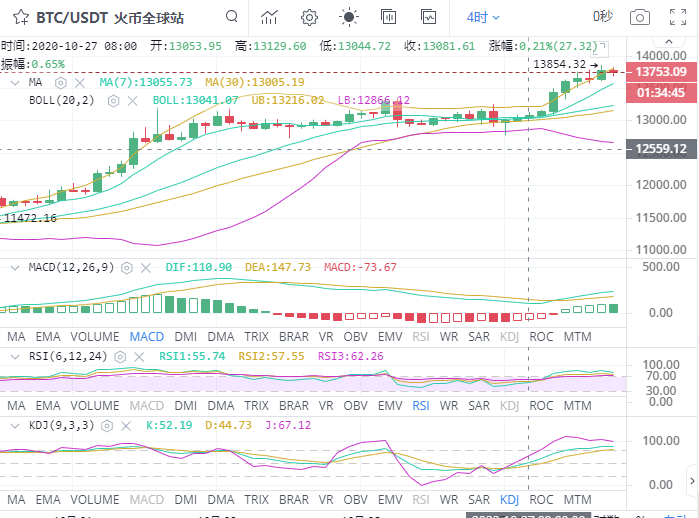Click the UB:13216.02 value
Screen dimensions: 699x518
click(288, 100)
